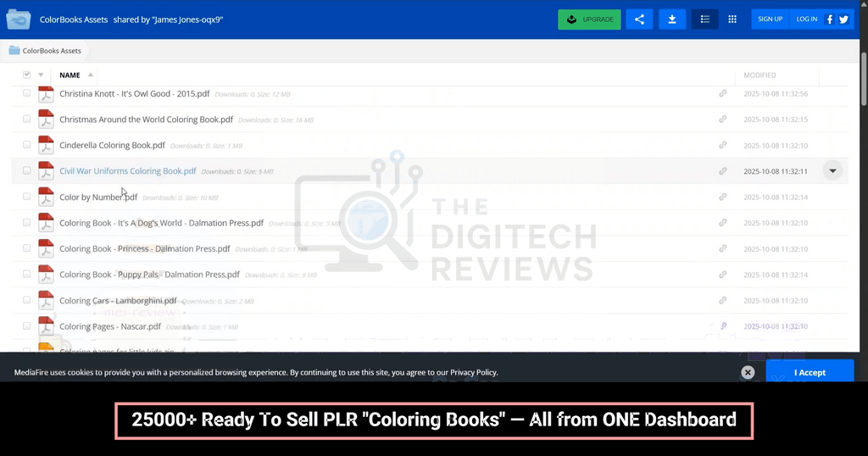Check the box for It's A Dog's World pdf
The width and height of the screenshot is (868, 456).
click(x=26, y=222)
